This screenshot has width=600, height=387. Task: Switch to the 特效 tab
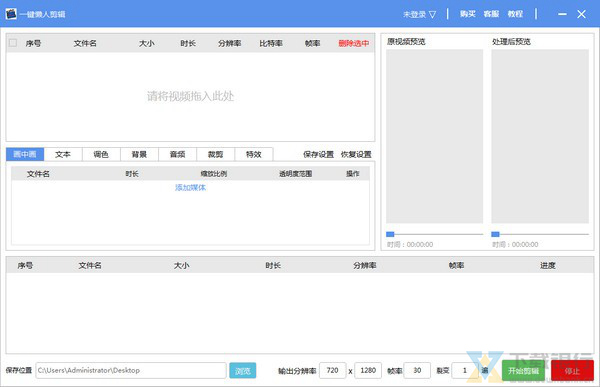[x=254, y=154]
